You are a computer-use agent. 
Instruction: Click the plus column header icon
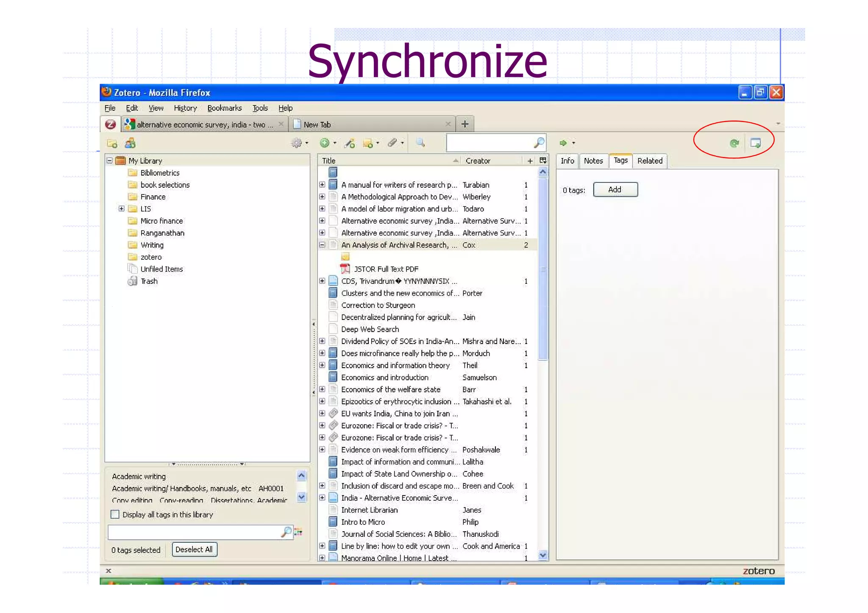[x=530, y=161]
